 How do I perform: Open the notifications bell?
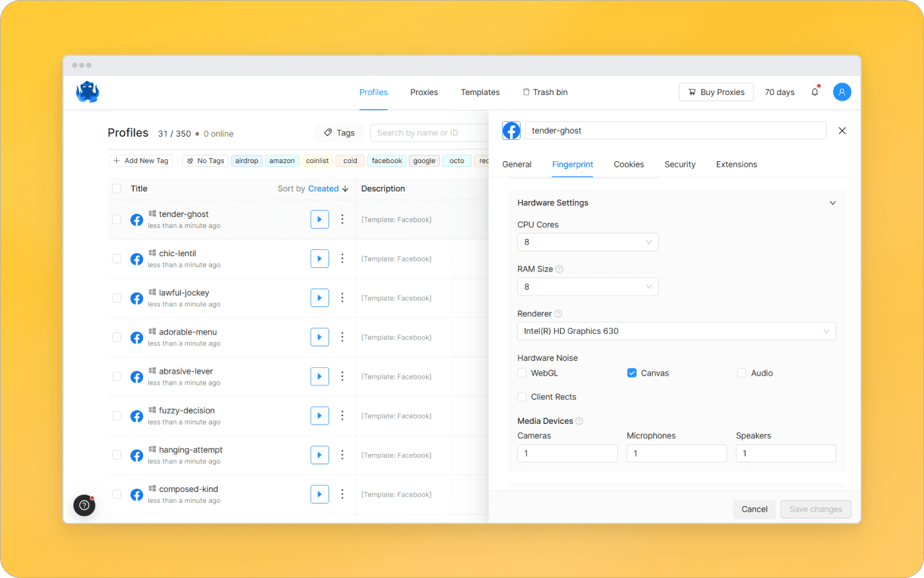[x=815, y=92]
